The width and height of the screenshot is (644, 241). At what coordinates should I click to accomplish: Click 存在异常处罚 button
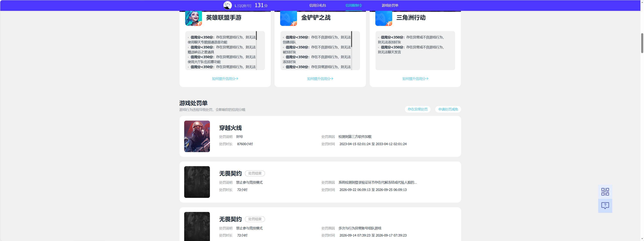point(418,109)
